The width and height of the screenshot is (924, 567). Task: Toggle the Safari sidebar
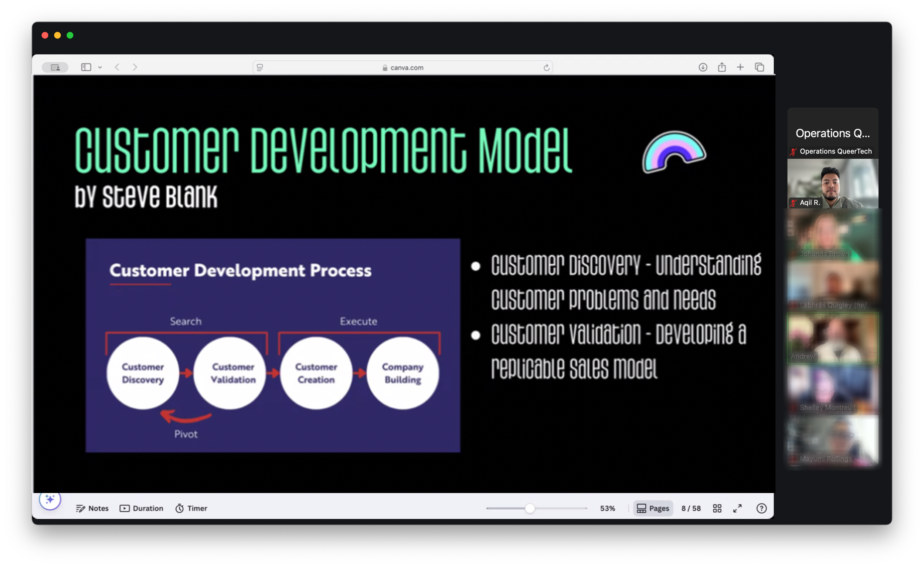coord(86,67)
